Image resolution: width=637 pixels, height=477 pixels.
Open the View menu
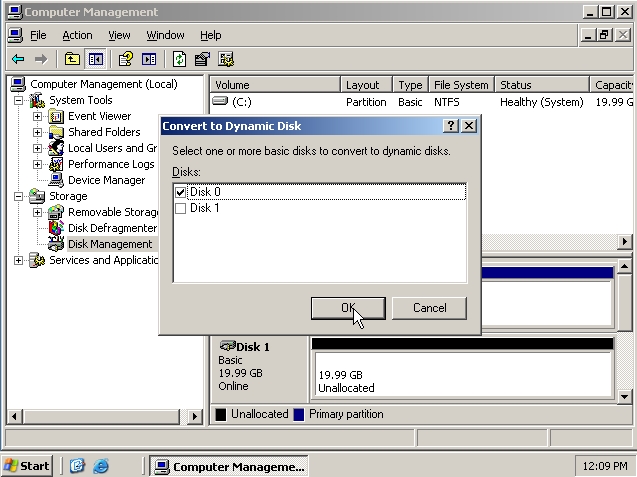tap(119, 35)
